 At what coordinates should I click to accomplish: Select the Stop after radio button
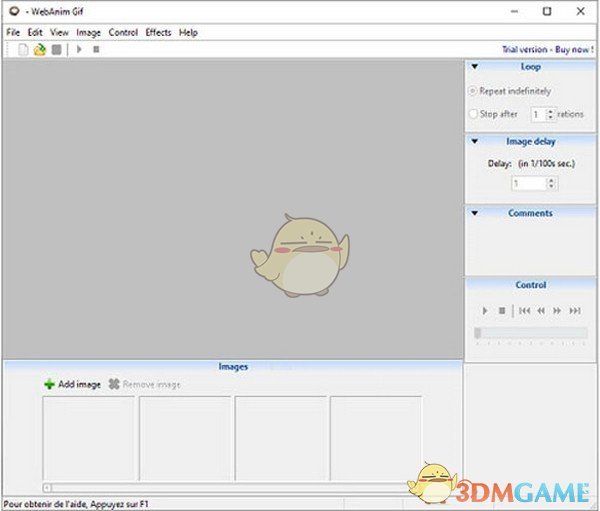click(x=474, y=114)
